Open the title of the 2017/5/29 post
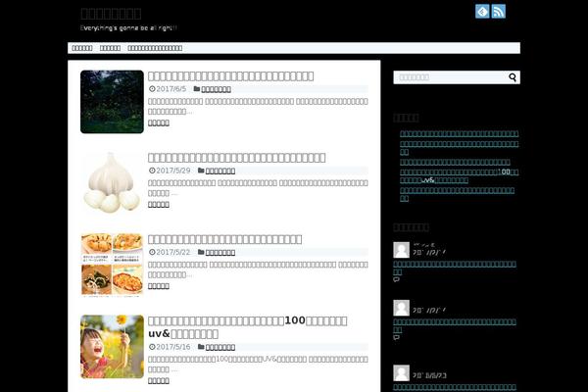Viewport: 588px width, 392px height. pyautogui.click(x=236, y=158)
